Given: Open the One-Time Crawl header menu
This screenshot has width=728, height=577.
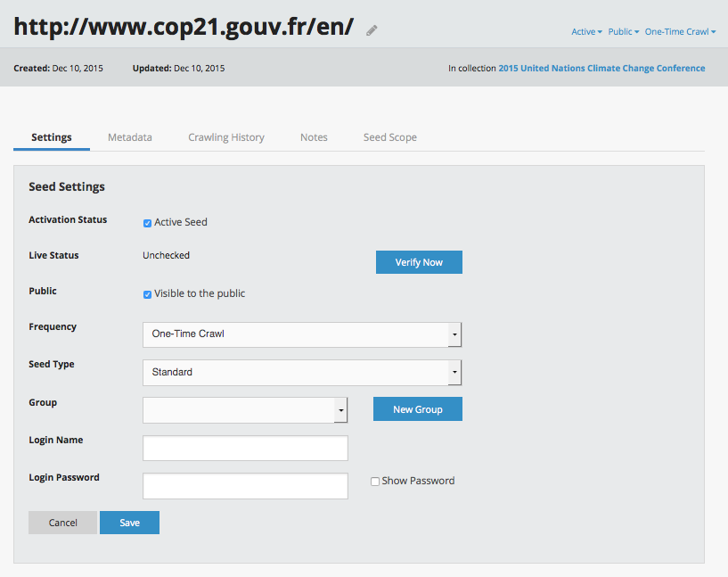Looking at the screenshot, I should (680, 32).
